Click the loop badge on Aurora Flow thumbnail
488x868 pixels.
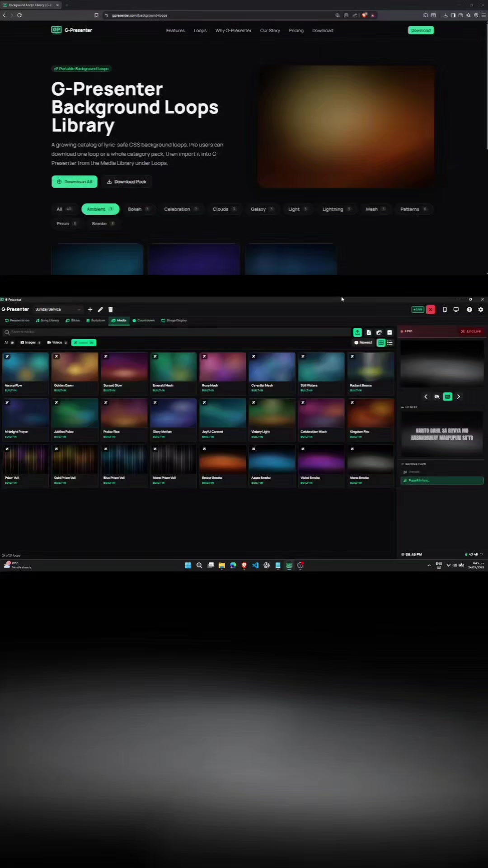click(x=7, y=357)
